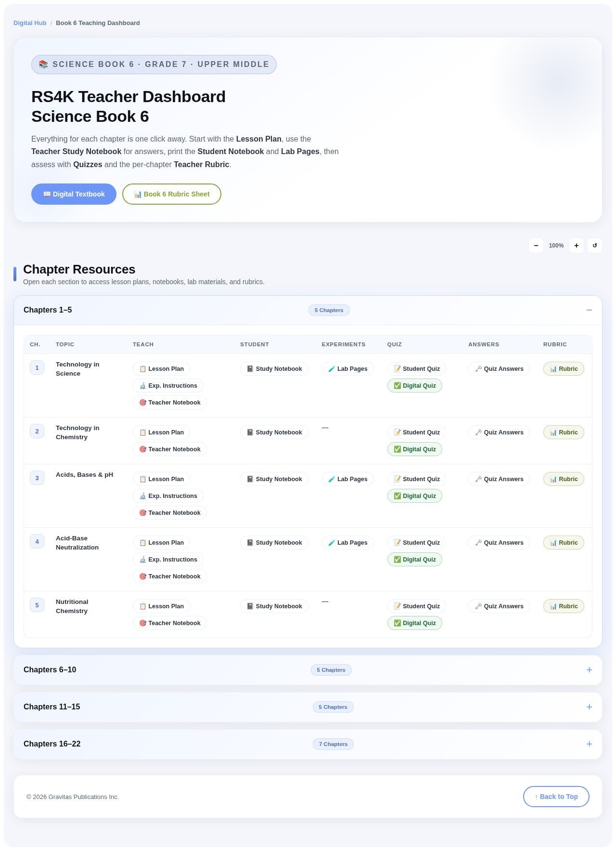Open Rubric for Technology in Science
This screenshot has width=616, height=851.
(564, 369)
